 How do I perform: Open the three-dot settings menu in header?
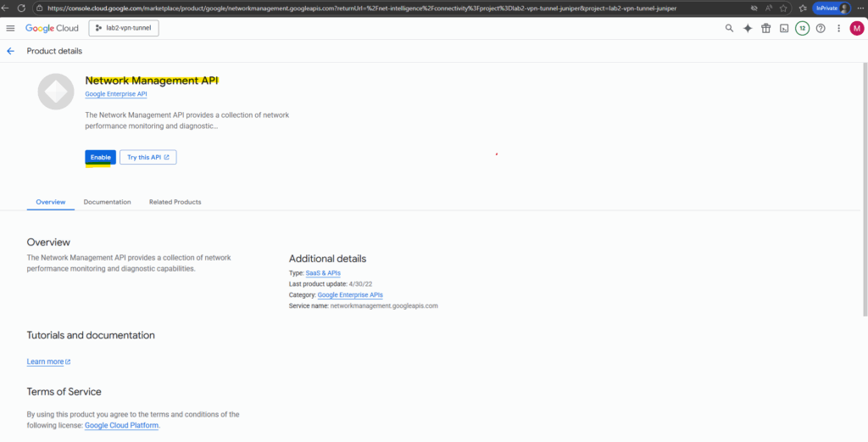[838, 28]
